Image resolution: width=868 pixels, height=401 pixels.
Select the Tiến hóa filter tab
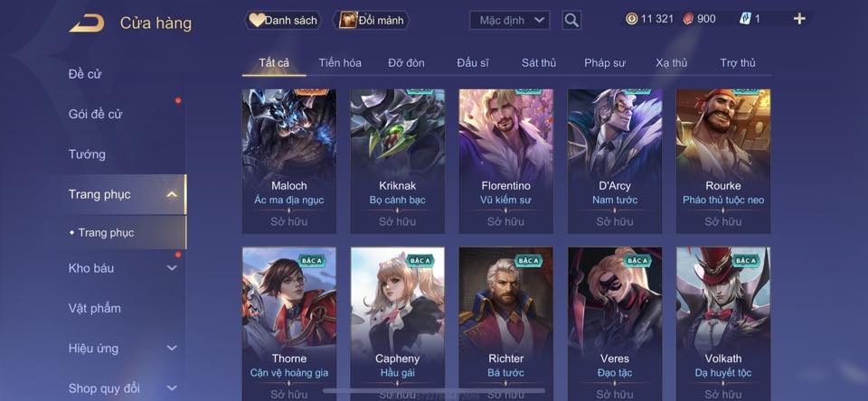[340, 63]
